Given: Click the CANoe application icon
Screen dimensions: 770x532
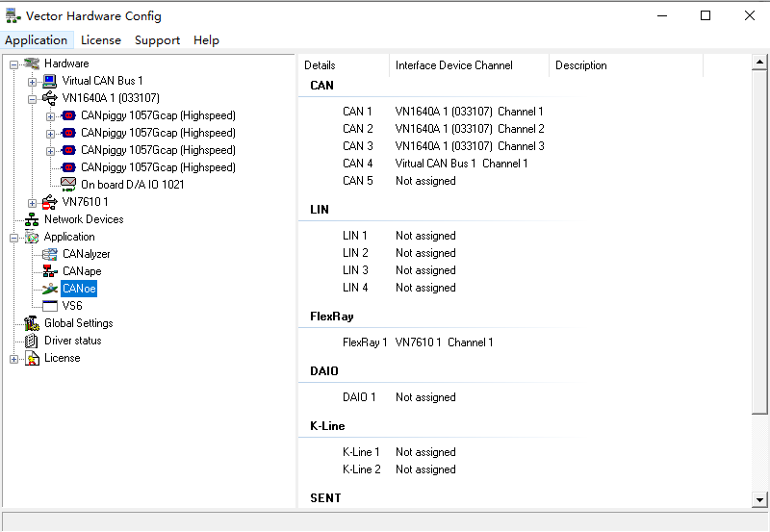Looking at the screenshot, I should [x=50, y=289].
